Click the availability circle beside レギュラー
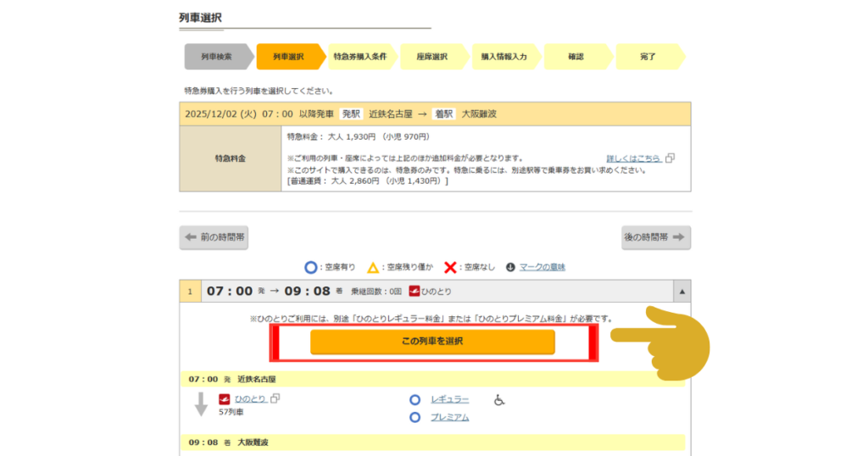868x456 pixels. click(x=415, y=399)
